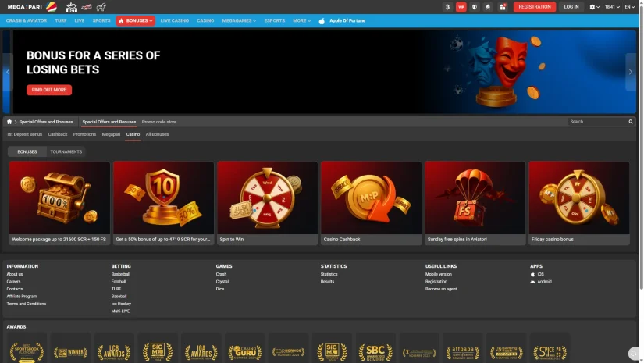This screenshot has width=644, height=363.
Task: Open LIVE CASINO section
Action: [175, 20]
